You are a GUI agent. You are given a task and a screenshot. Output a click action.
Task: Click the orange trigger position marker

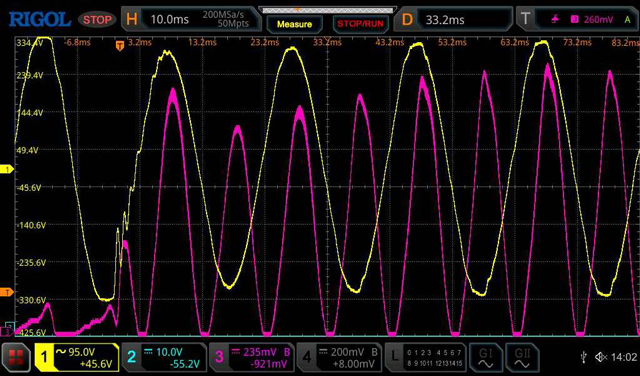pyautogui.click(x=120, y=46)
